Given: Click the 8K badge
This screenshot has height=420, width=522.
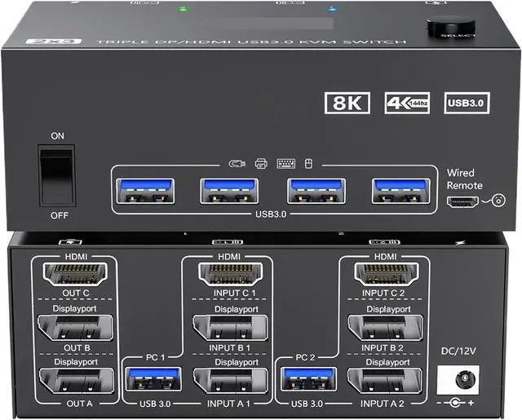Looking at the screenshot, I should coord(347,104).
